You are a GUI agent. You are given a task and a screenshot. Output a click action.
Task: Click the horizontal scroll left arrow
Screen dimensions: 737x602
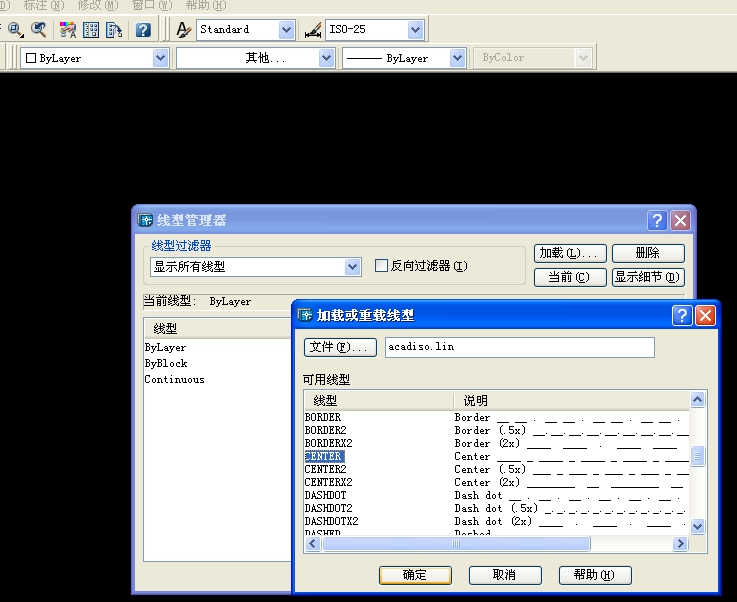point(313,544)
